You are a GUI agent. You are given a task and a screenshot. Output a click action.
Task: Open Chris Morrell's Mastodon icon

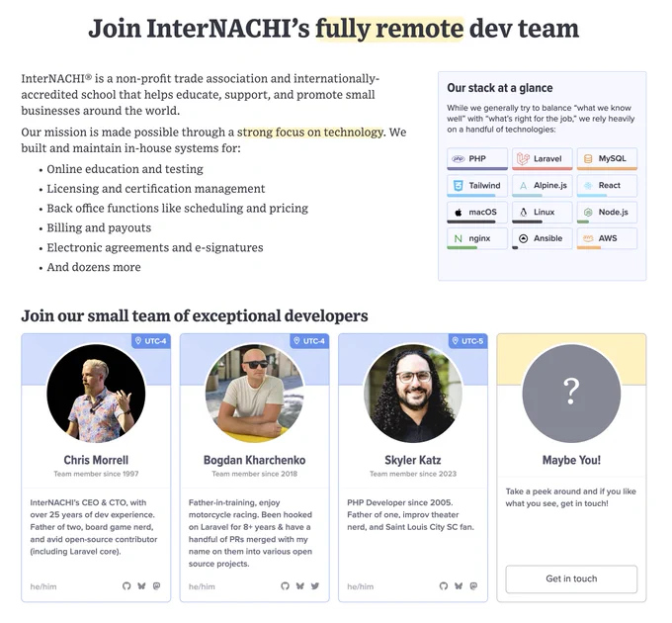(157, 586)
